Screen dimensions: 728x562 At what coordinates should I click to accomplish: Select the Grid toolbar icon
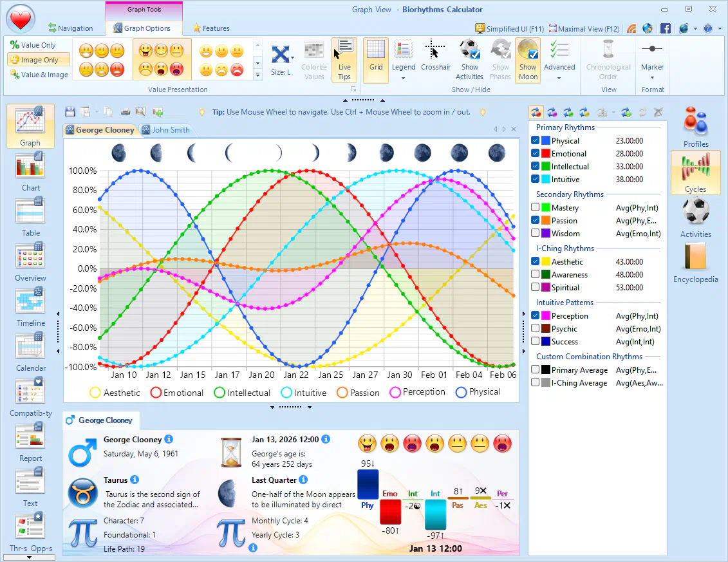point(375,58)
